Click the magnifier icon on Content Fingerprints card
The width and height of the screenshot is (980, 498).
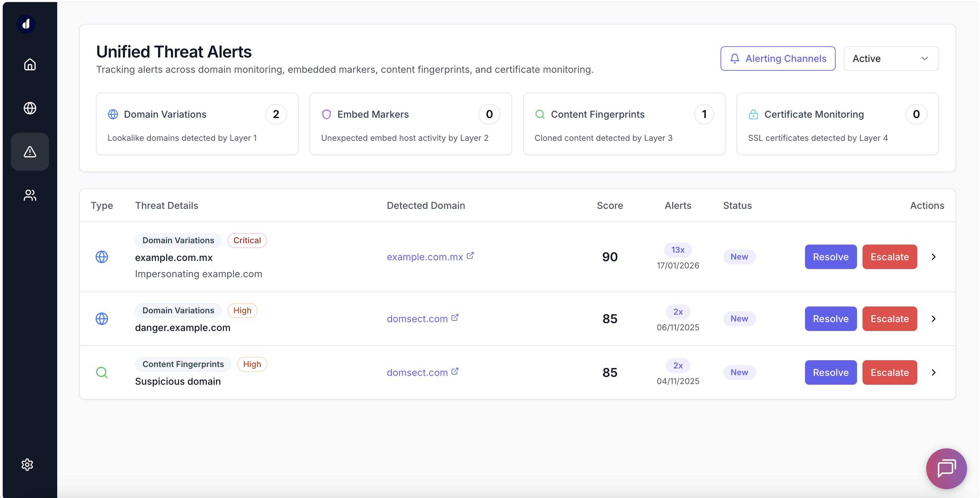click(x=540, y=114)
